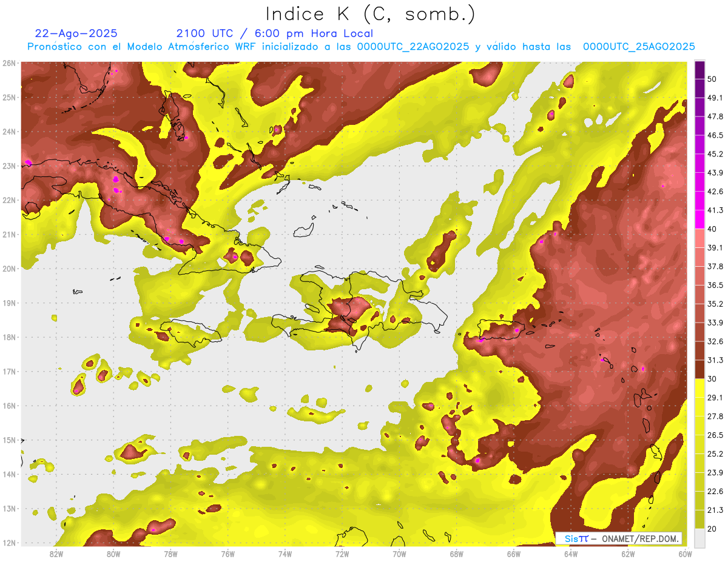Click the colorbar value '42.6'
728x562 pixels.
[x=715, y=192]
